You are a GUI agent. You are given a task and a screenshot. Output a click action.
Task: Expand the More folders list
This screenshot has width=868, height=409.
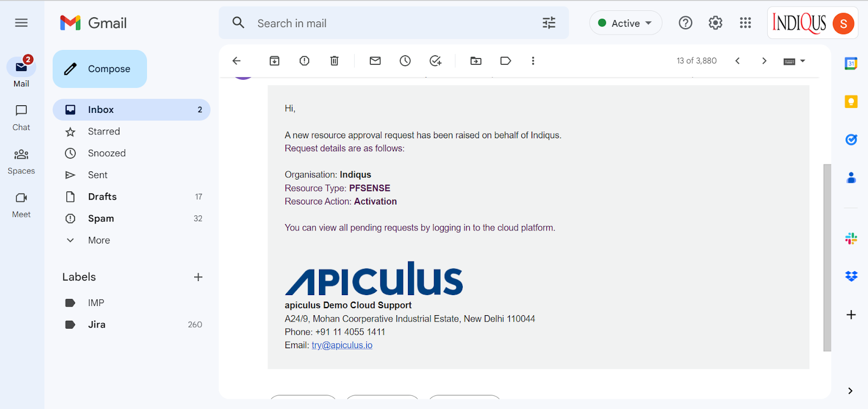[x=99, y=240]
